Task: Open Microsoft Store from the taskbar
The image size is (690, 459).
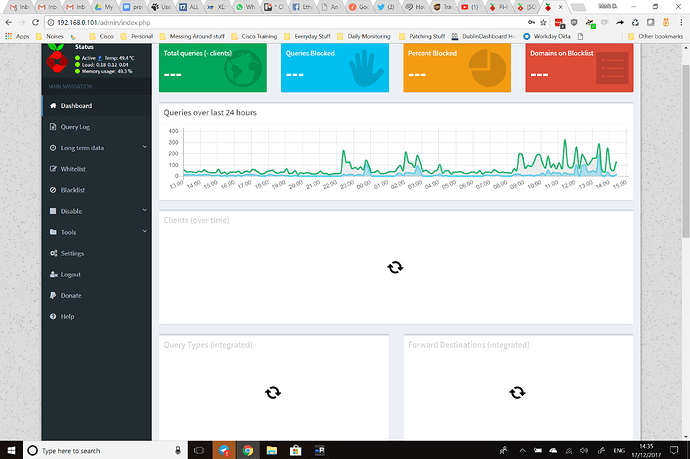Action: point(295,450)
